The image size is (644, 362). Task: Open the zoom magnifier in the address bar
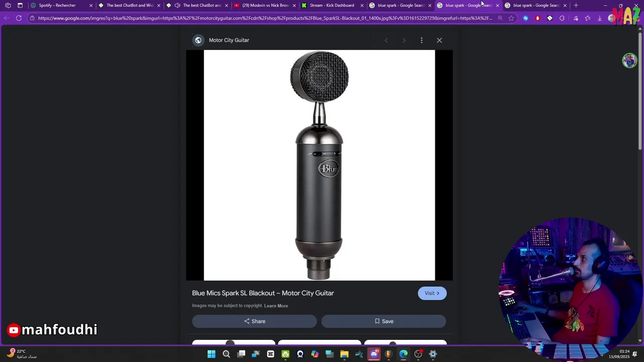pyautogui.click(x=500, y=18)
